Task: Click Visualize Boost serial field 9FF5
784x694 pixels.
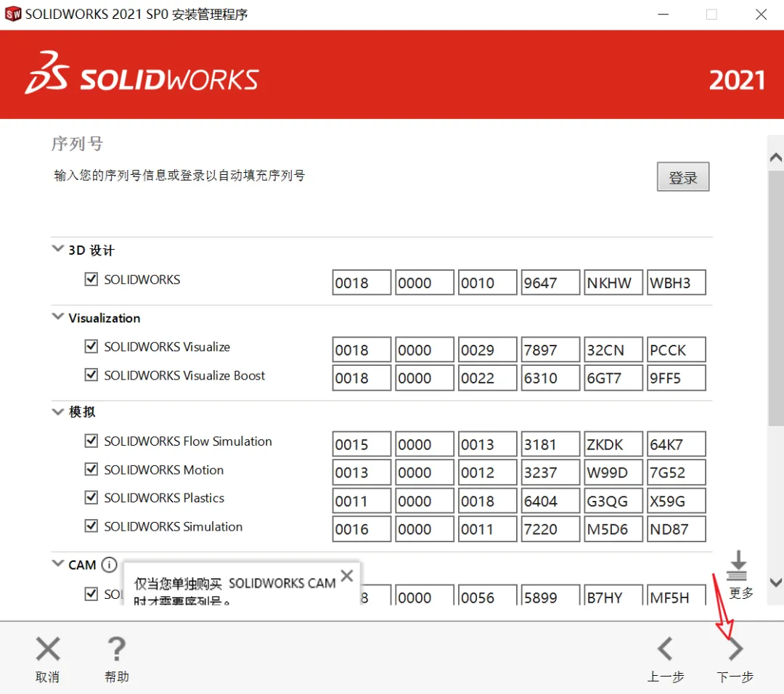Action: coord(677,378)
